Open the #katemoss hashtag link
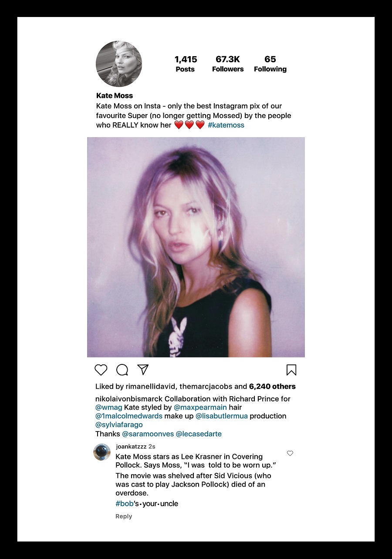The height and width of the screenshot is (559, 392). [226, 125]
